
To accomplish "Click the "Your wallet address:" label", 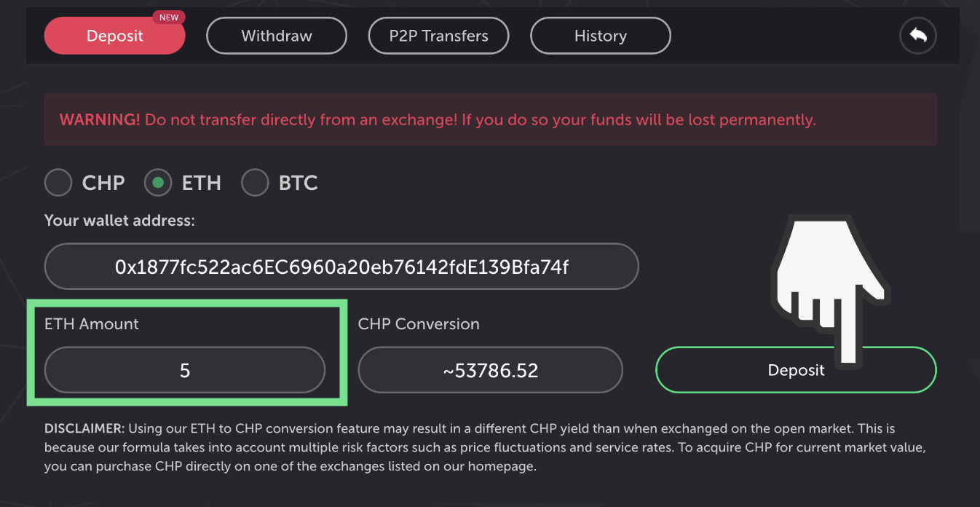I will [119, 220].
